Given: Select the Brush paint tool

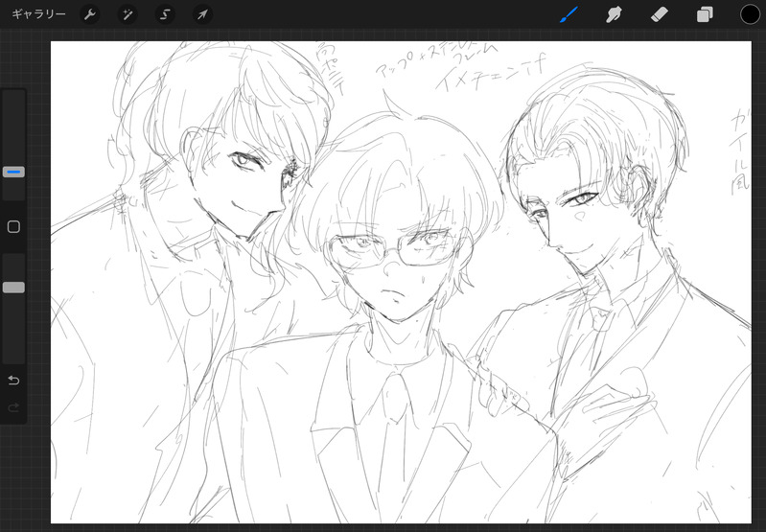Looking at the screenshot, I should pyautogui.click(x=569, y=14).
